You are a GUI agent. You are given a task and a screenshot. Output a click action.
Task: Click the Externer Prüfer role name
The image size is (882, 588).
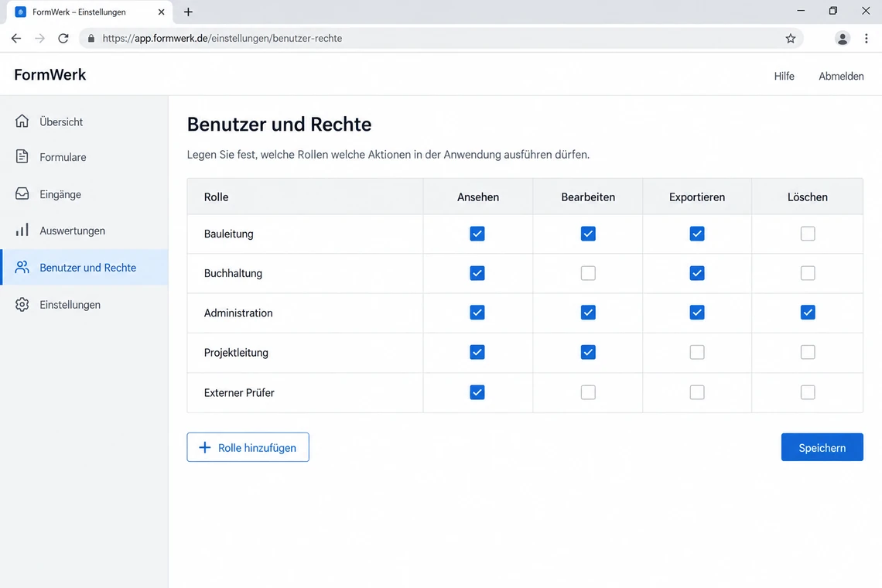coord(239,393)
